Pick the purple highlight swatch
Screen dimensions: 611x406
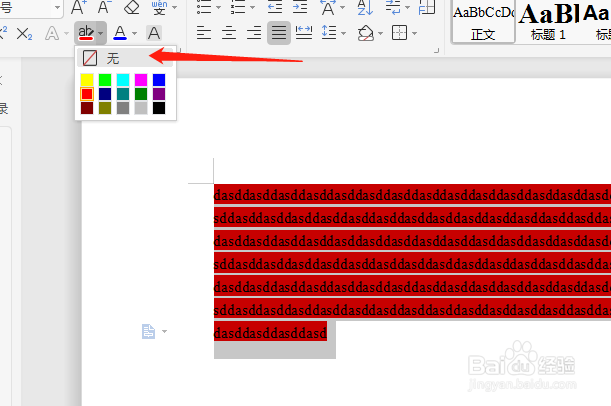point(159,94)
